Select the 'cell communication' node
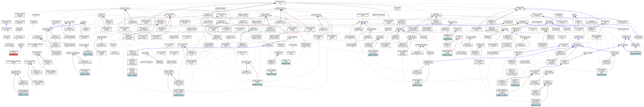This screenshot has width=644, height=107. point(70,22)
